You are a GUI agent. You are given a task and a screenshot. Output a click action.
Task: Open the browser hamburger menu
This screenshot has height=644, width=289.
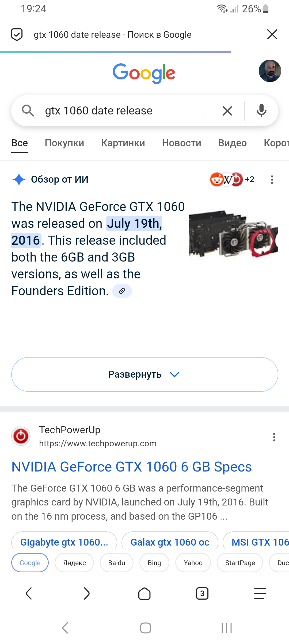260,593
